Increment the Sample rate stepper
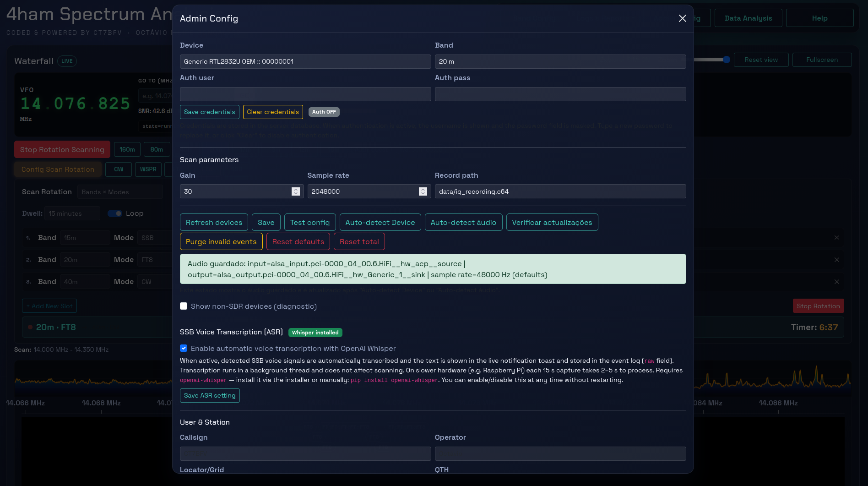The height and width of the screenshot is (486, 868). click(x=423, y=189)
